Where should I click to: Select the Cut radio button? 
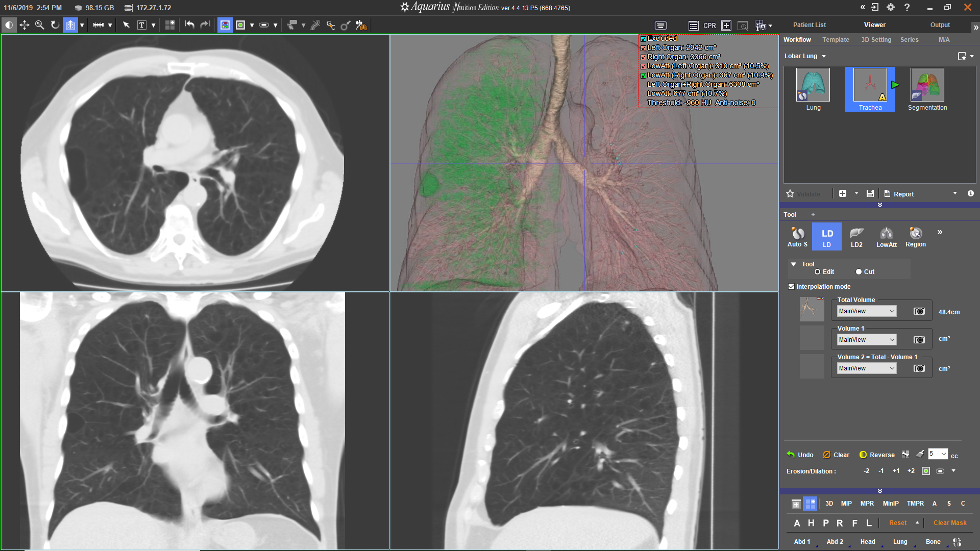(859, 272)
